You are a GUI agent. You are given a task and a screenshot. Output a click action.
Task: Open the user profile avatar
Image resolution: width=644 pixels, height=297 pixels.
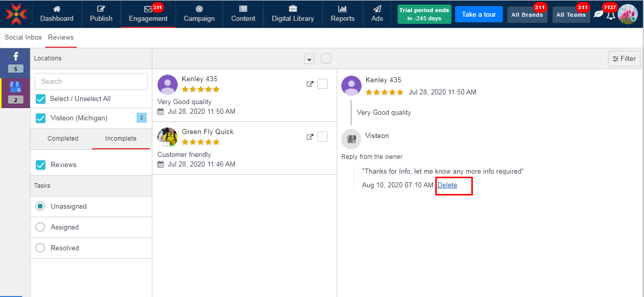point(627,14)
